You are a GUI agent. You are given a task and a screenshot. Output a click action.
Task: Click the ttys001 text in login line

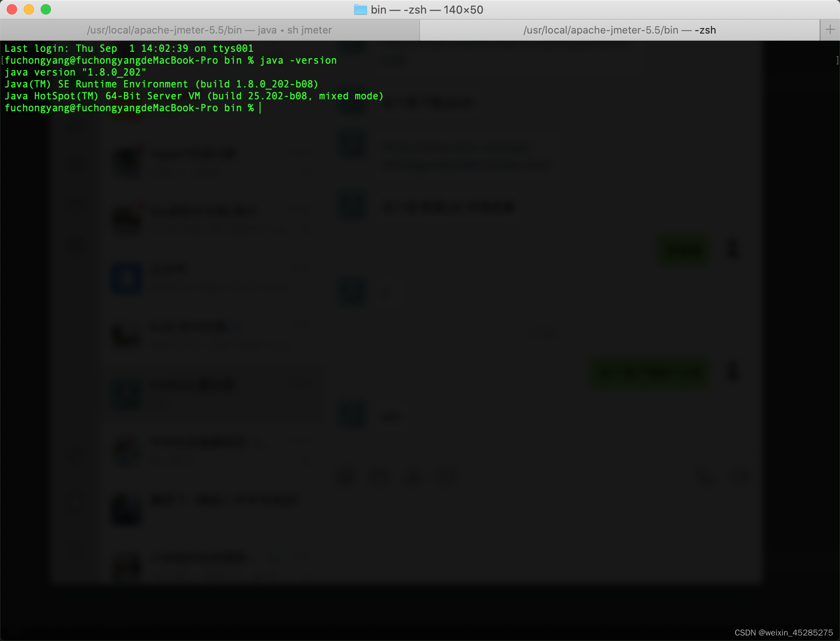click(x=232, y=48)
